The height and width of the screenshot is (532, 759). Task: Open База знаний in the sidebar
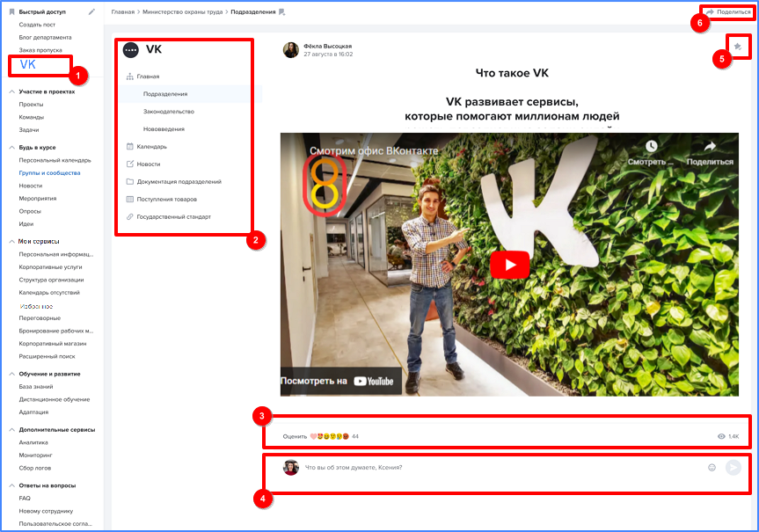point(36,387)
